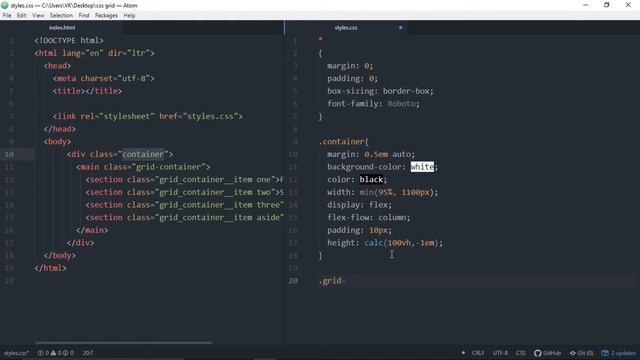Click the calc(100vh,-1em) value
Viewport: 640px width, 360px height.
[x=401, y=243]
